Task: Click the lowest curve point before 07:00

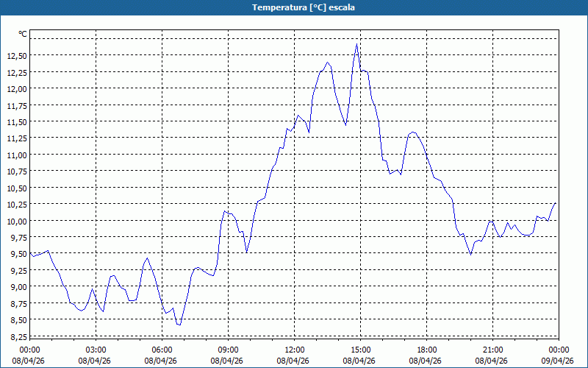Action: click(x=179, y=325)
